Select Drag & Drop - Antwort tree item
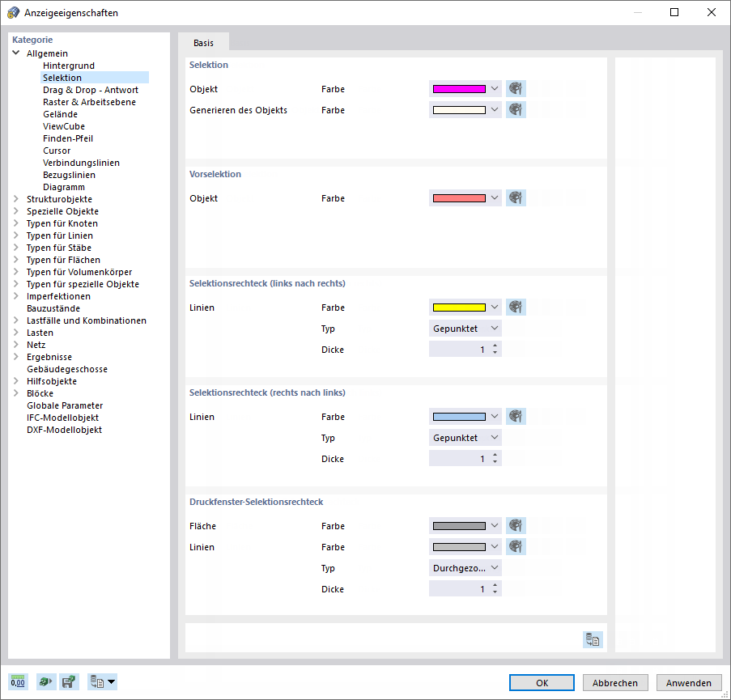This screenshot has height=700, width=731. click(91, 90)
